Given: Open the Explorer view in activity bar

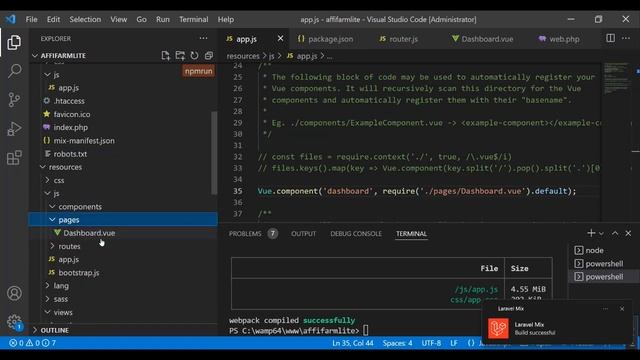Looking at the screenshot, I should point(14,42).
